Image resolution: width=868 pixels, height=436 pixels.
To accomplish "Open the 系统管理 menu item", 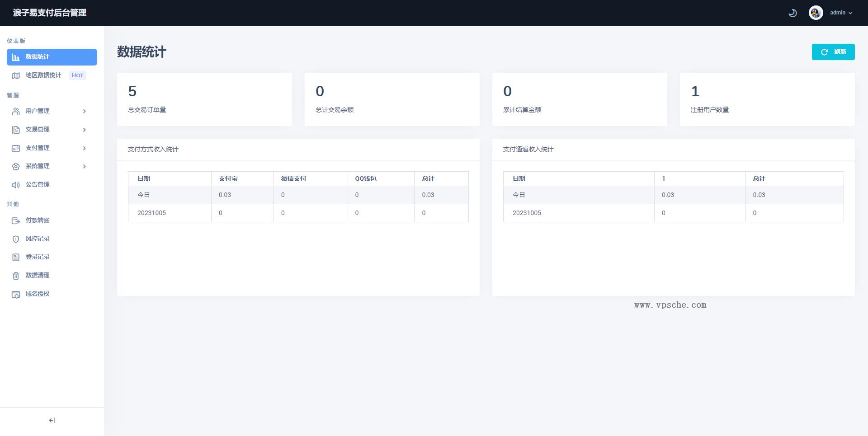I will [38, 166].
